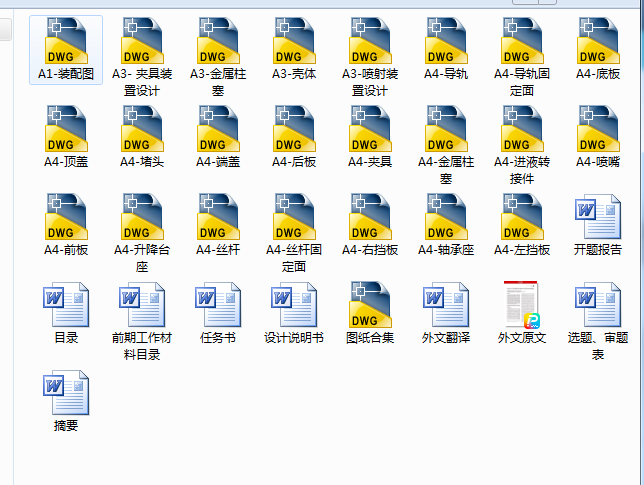Select the 摘要 Word document icon
This screenshot has width=644, height=485.
click(66, 392)
